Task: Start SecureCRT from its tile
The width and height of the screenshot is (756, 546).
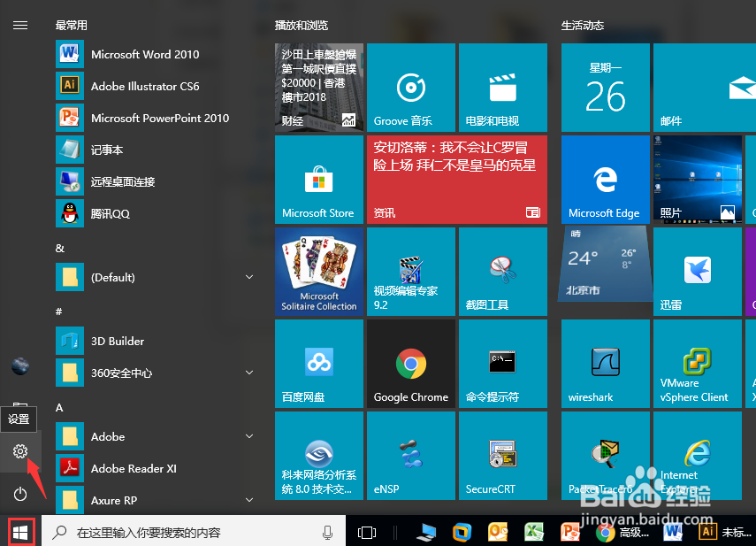Action: click(x=503, y=456)
